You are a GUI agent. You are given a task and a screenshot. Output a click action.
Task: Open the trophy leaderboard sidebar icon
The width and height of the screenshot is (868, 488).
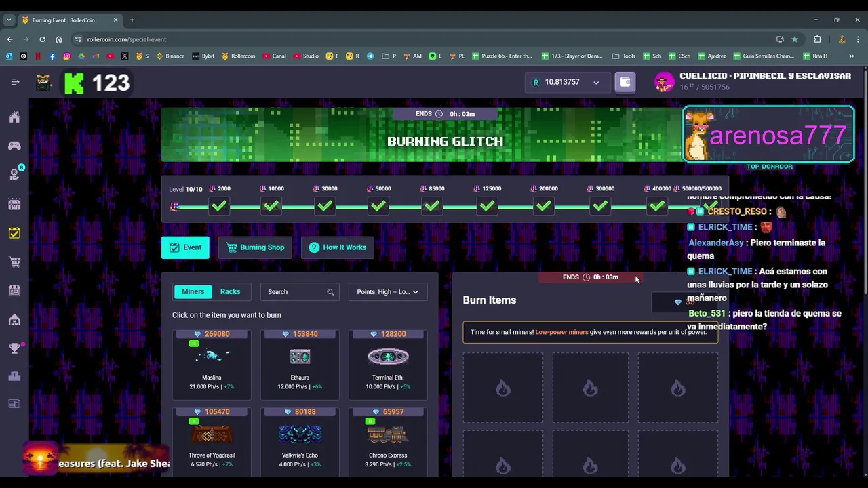coord(14,348)
